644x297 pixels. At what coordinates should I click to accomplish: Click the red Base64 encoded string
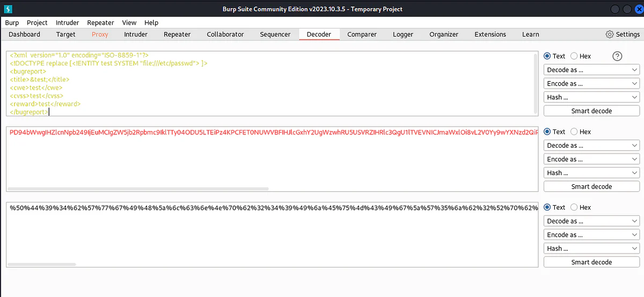tap(273, 132)
